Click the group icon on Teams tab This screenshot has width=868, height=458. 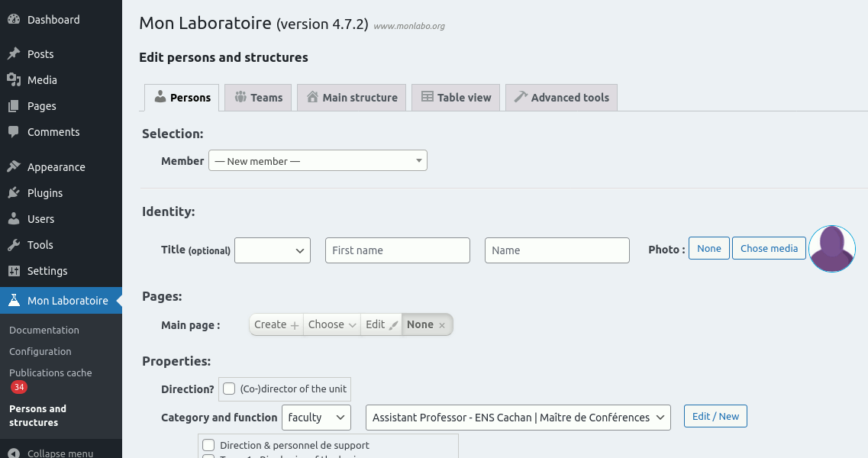240,97
